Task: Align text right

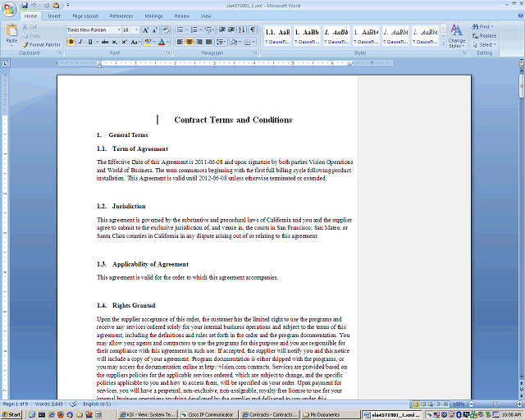Action: click(x=199, y=42)
